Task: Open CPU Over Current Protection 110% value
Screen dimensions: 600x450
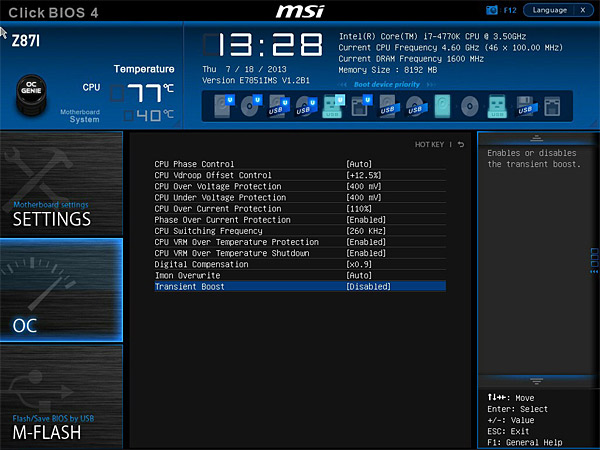Action: click(x=359, y=209)
